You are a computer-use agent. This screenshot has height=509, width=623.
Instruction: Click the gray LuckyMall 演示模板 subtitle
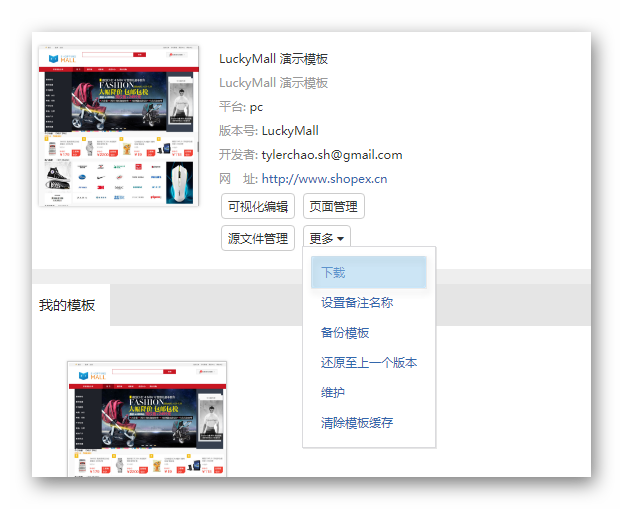click(x=273, y=83)
